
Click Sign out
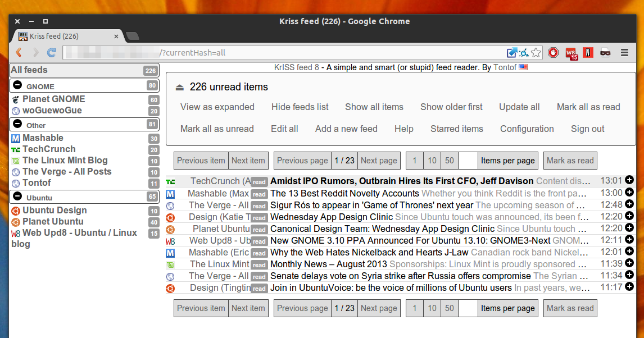pos(587,129)
